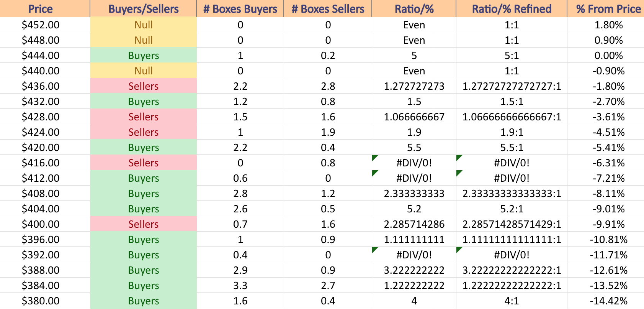
Task: Select the # Boxes Sellers header
Action: [x=328, y=8]
